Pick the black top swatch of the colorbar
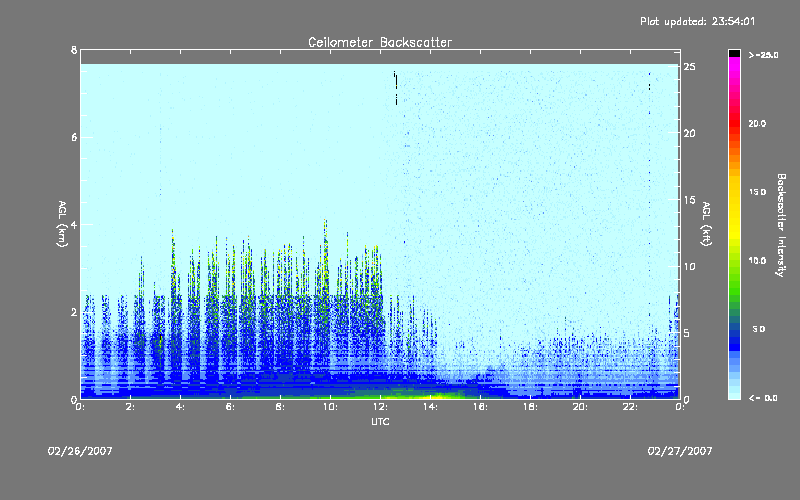Image resolution: width=800 pixels, height=500 pixels. (x=734, y=54)
